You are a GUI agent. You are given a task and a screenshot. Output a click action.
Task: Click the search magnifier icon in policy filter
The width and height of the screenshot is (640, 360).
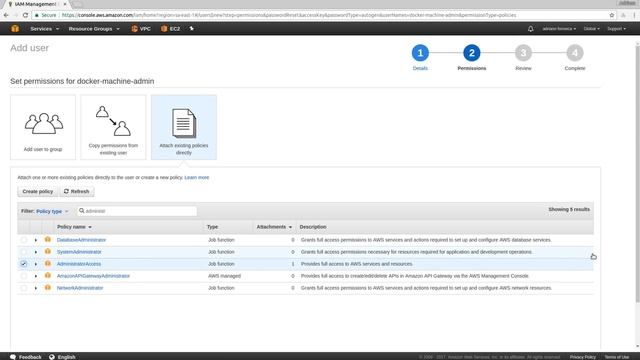click(x=82, y=211)
